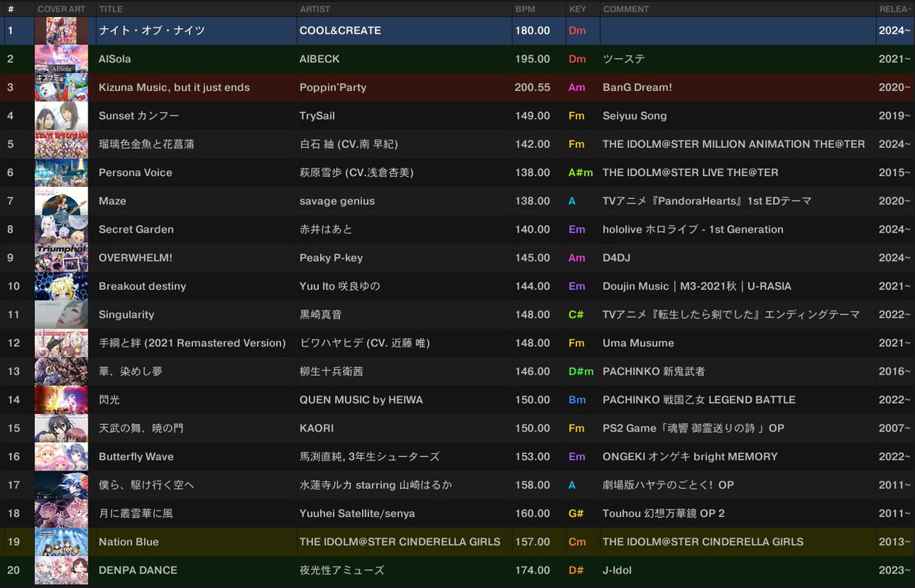Select the title Butterfly Wave
The height and width of the screenshot is (588, 915).
tap(136, 456)
